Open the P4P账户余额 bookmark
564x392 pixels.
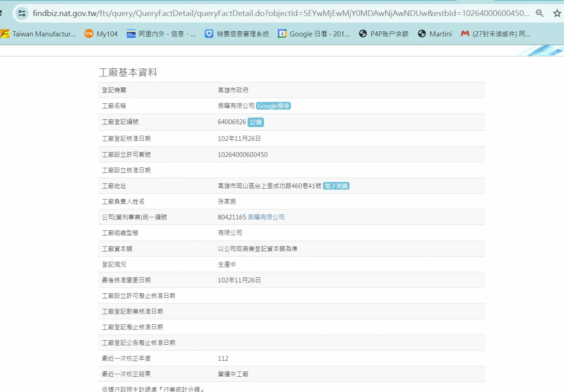(384, 34)
